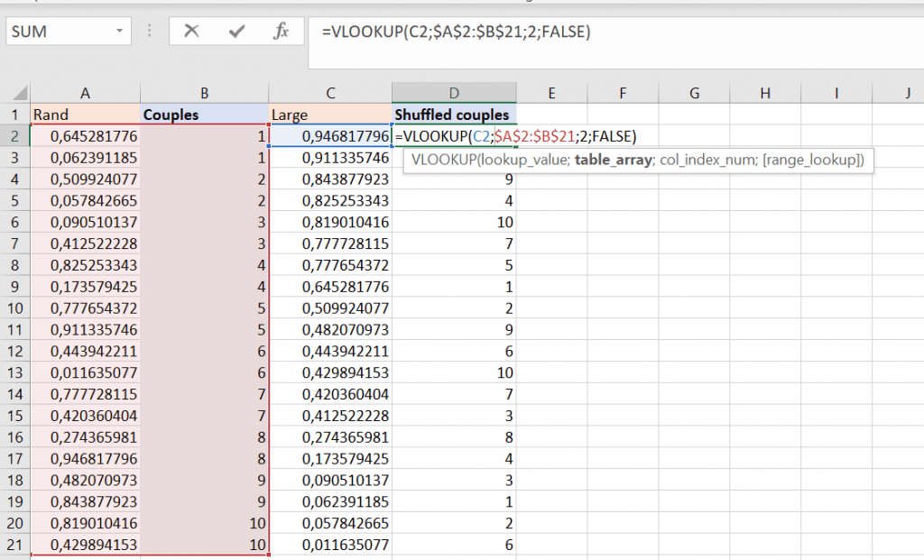Click the Large header cell
The width and height of the screenshot is (924, 560).
coord(330,115)
